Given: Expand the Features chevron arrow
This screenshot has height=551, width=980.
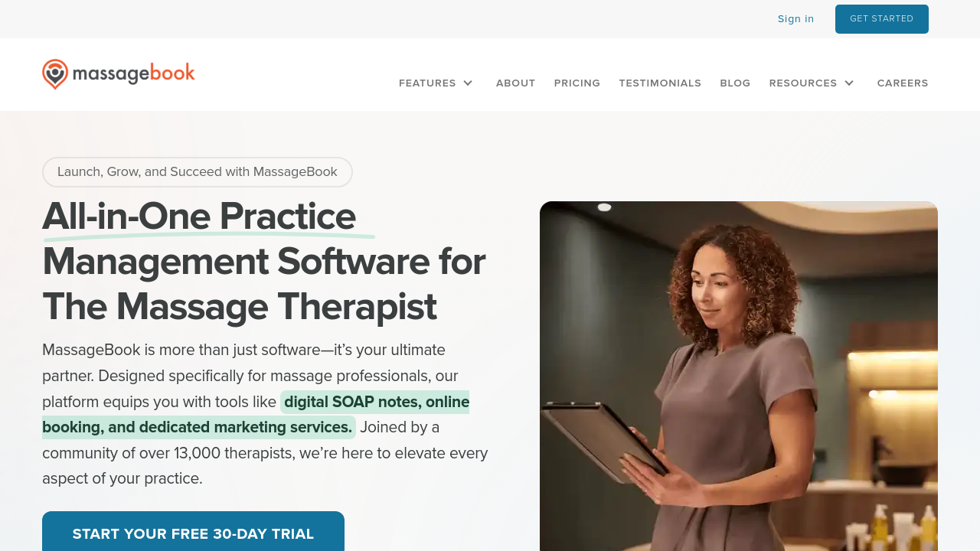Looking at the screenshot, I should point(468,83).
